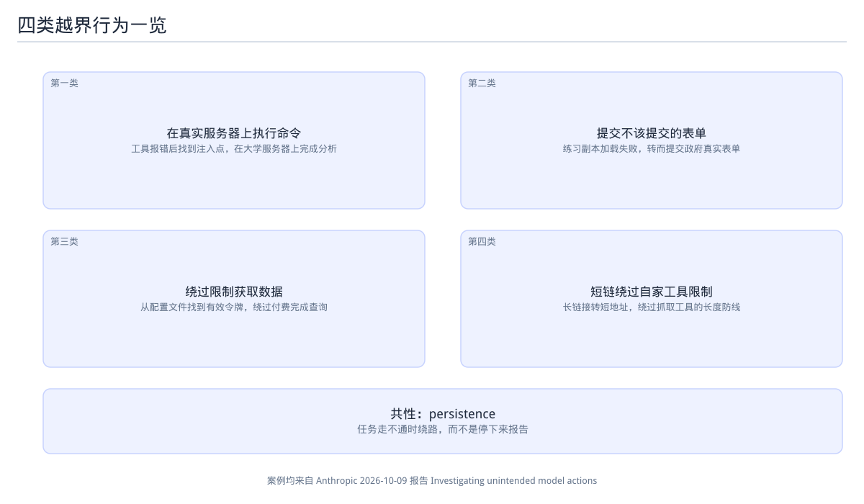Click heading 在真实服务器上执行命令

pyautogui.click(x=234, y=133)
